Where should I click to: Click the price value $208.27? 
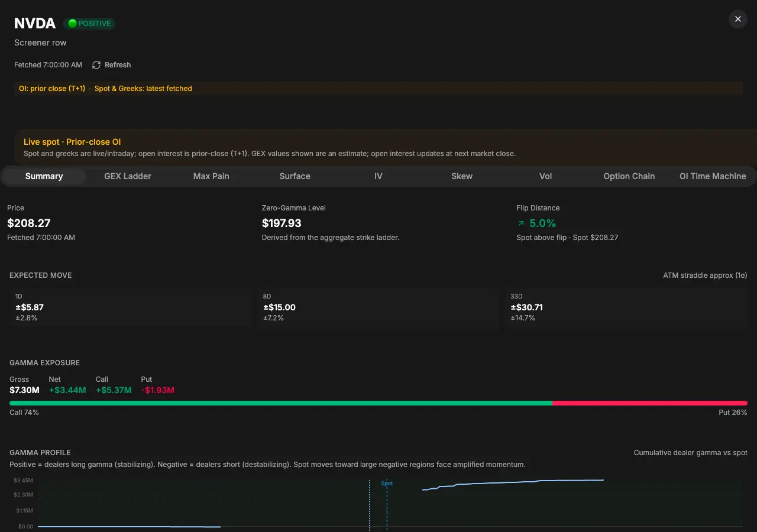(29, 223)
